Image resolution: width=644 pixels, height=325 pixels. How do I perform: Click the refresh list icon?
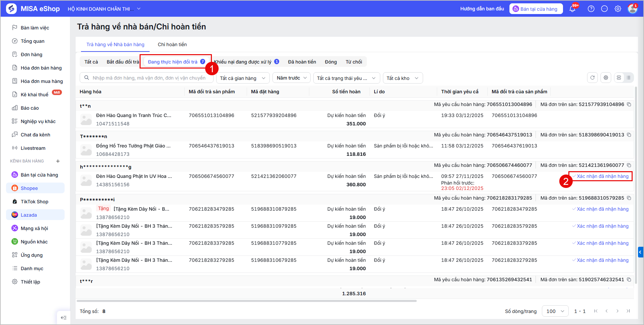(592, 78)
